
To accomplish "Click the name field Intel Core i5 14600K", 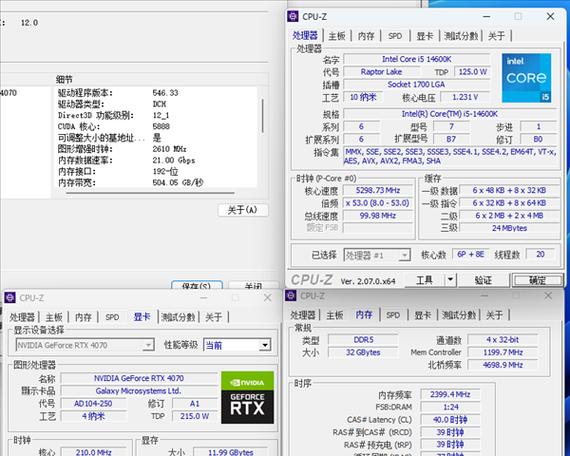I will 417,59.
